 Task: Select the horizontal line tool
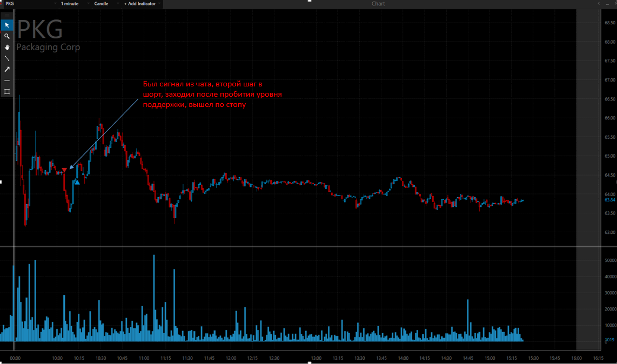coord(6,80)
